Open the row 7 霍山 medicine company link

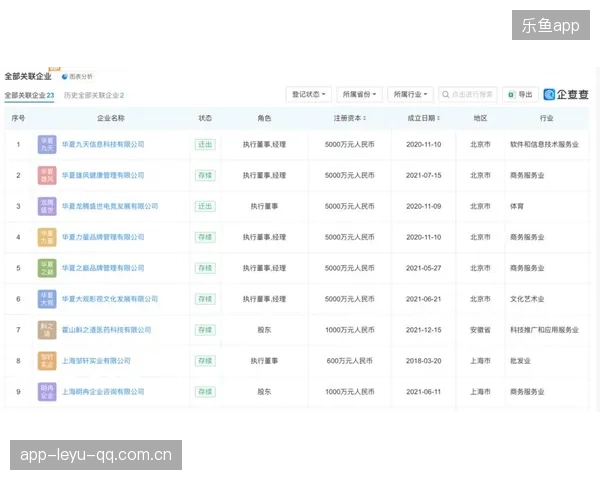click(x=106, y=330)
